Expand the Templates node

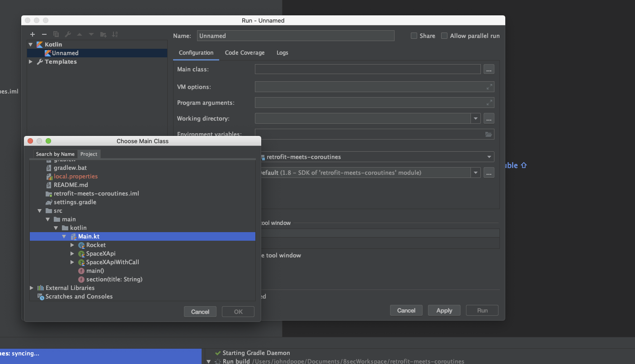[31, 62]
